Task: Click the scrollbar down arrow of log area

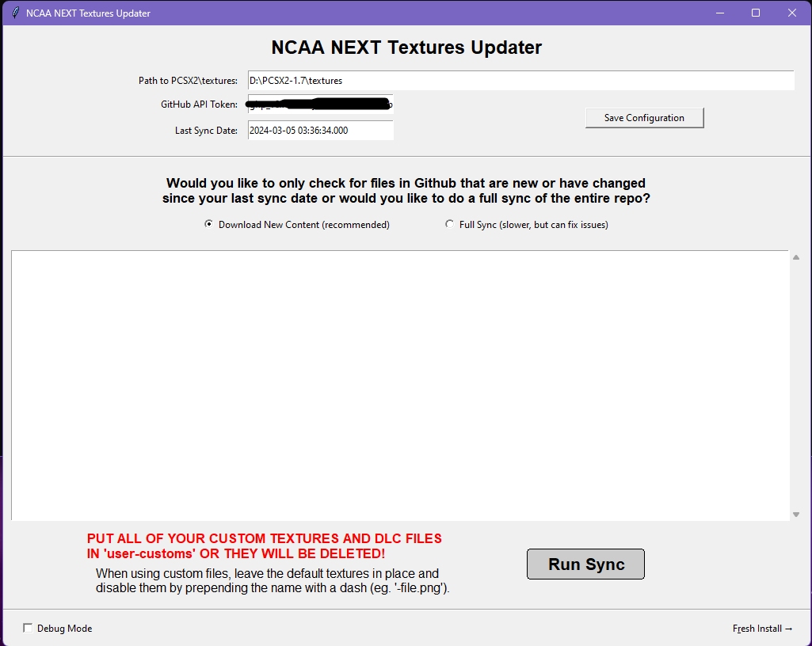Action: pyautogui.click(x=796, y=514)
